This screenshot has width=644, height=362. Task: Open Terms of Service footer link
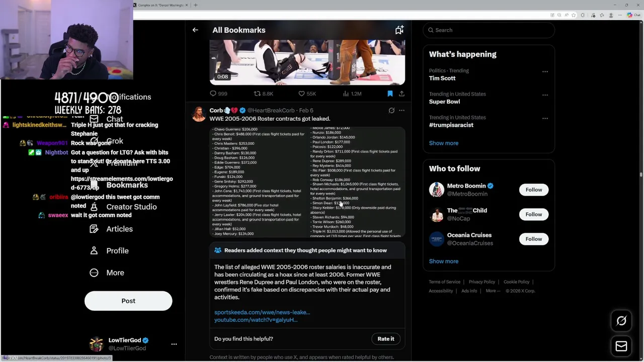tap(444, 282)
